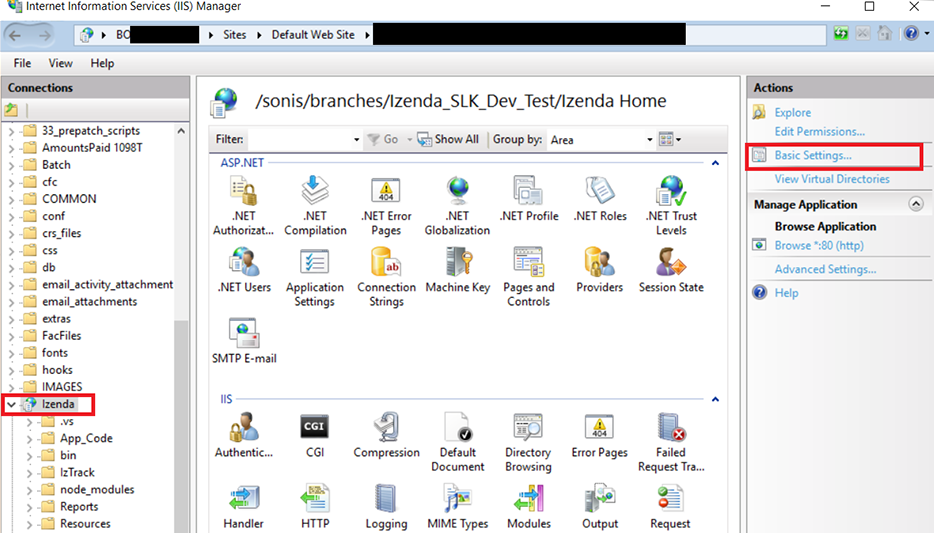Open .NET Trust Levels feature
Image resolution: width=934 pixels, height=533 pixels.
pyautogui.click(x=671, y=206)
